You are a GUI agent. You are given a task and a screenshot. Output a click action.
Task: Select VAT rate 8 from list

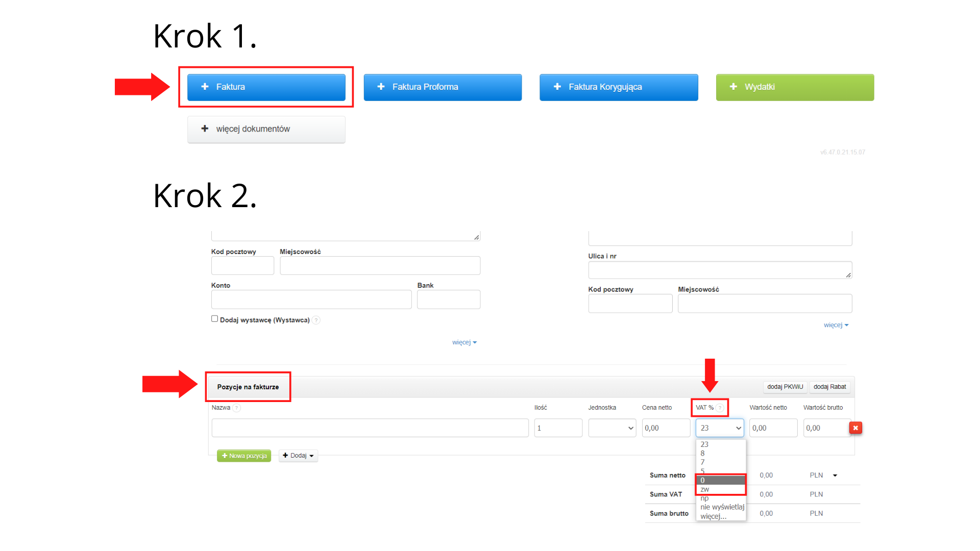(x=721, y=453)
